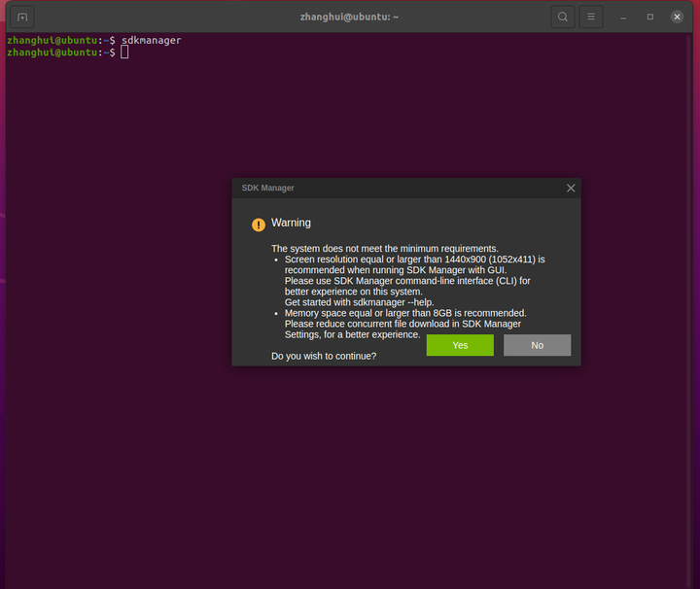Click the terminal's vertical scrollbar
Image resolution: width=700 pixels, height=589 pixels.
pos(689,310)
